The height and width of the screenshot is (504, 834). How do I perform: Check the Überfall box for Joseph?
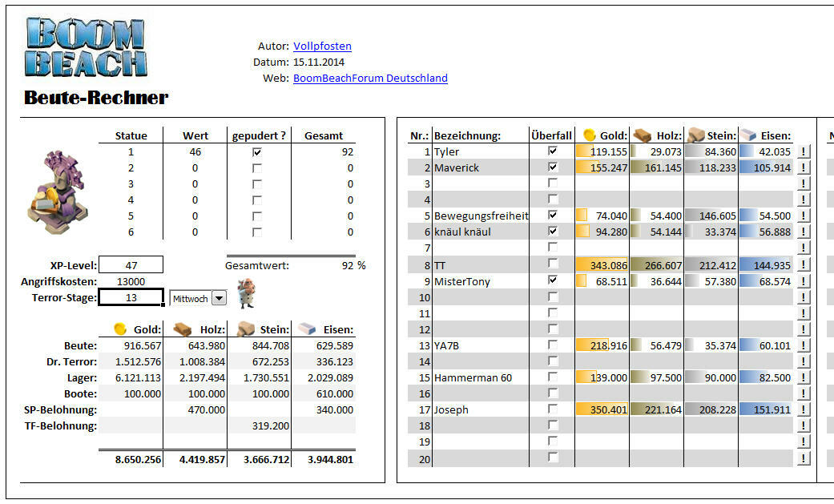point(552,409)
